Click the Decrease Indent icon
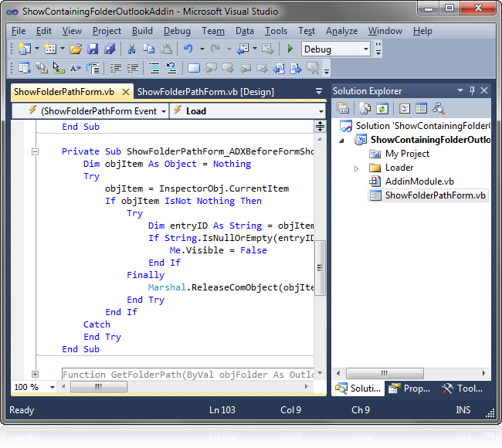 pos(115,68)
